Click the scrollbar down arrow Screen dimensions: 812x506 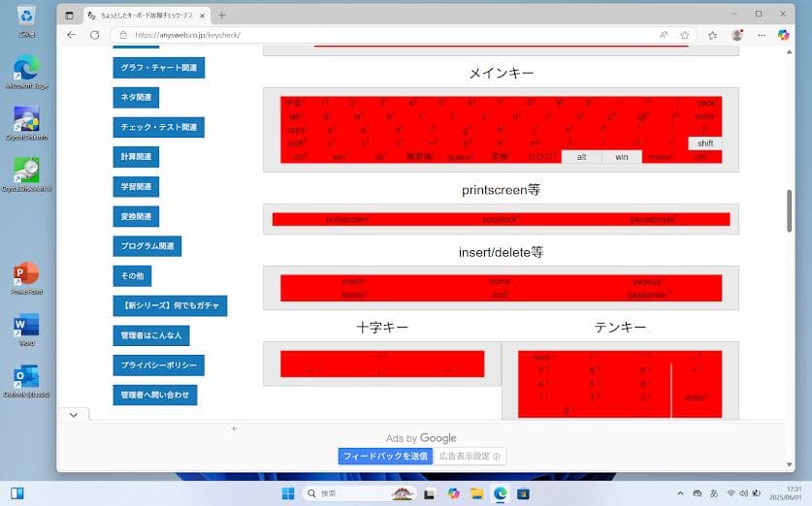tap(790, 464)
